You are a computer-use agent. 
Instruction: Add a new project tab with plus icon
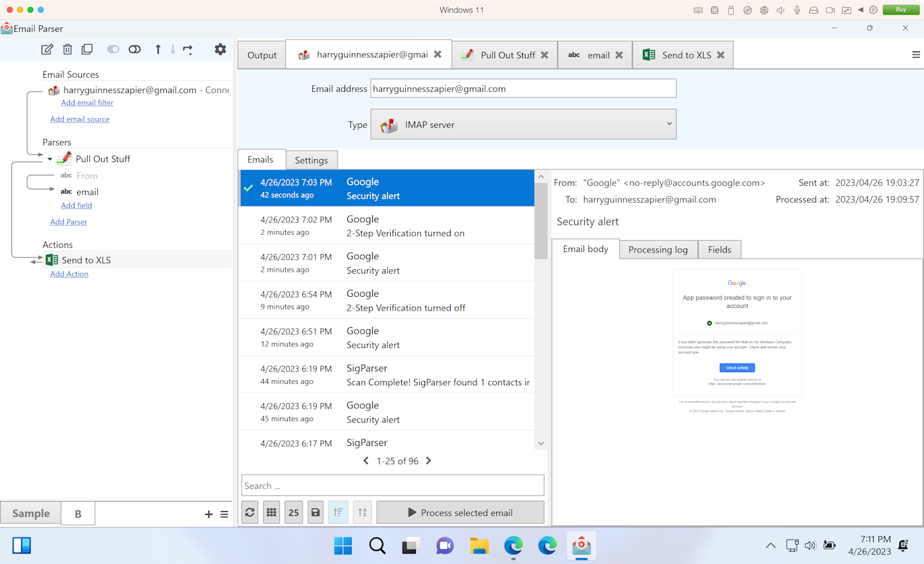click(209, 515)
